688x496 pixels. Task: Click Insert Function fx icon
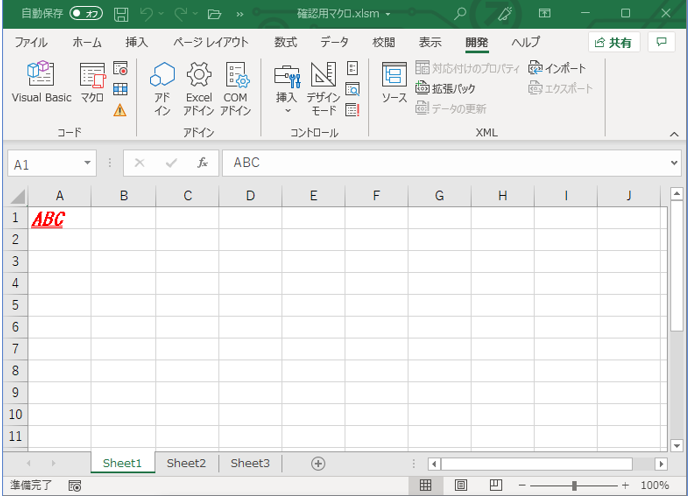click(202, 163)
